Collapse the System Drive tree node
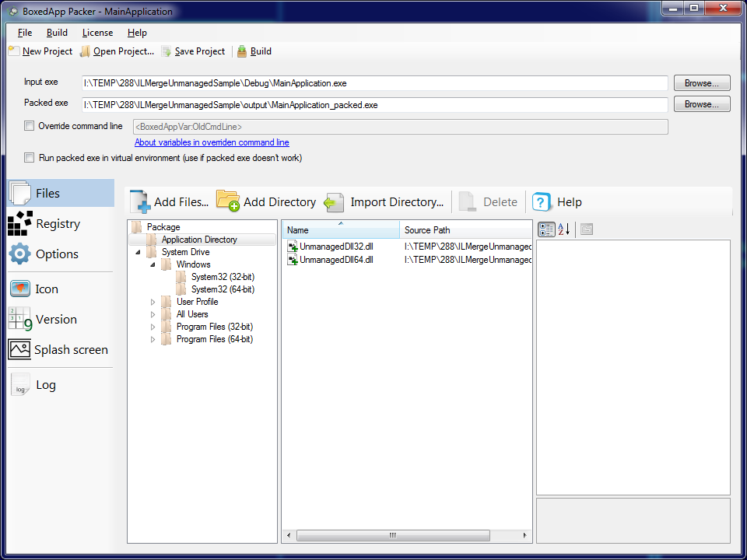Viewport: 747px width, 560px height. coord(139,252)
